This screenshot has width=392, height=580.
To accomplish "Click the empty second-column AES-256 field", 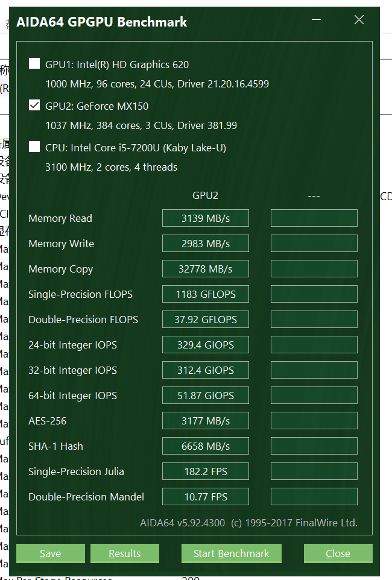I will pos(314,421).
